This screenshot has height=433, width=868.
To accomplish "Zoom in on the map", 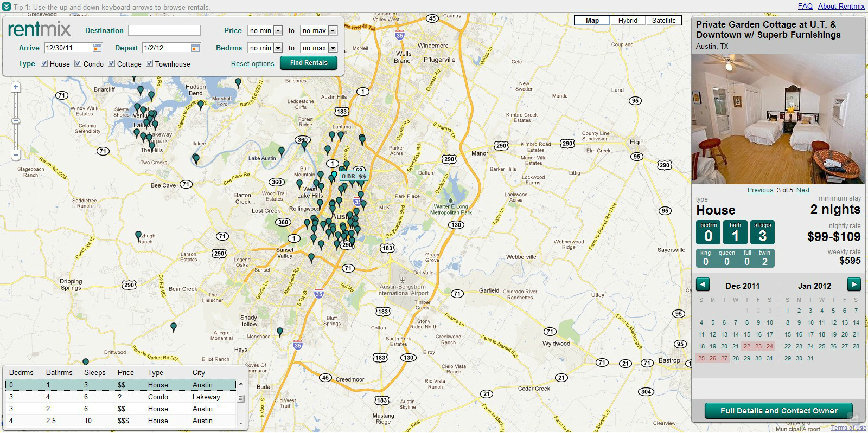I will 16,87.
